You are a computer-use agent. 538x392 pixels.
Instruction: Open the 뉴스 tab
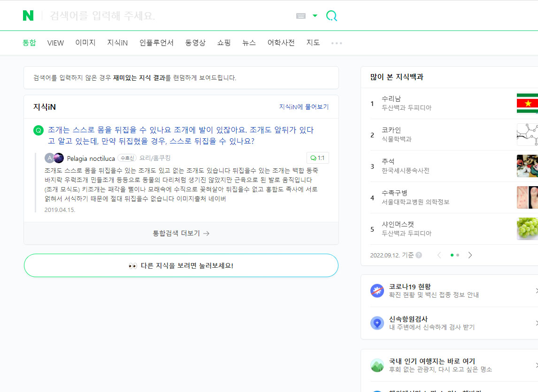[249, 43]
